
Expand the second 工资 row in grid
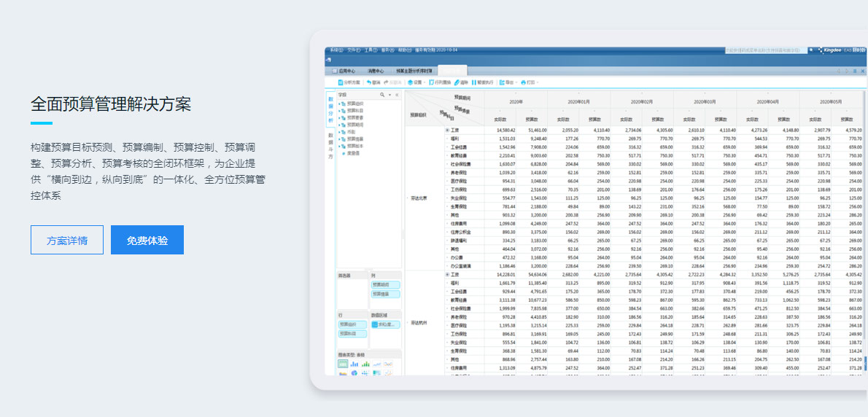(x=447, y=274)
